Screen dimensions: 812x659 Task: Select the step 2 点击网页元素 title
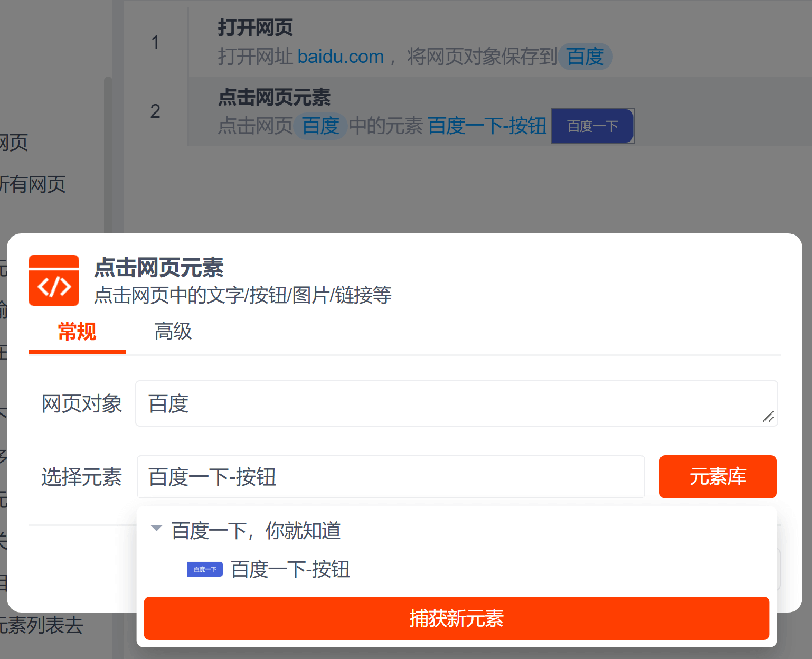coord(274,98)
